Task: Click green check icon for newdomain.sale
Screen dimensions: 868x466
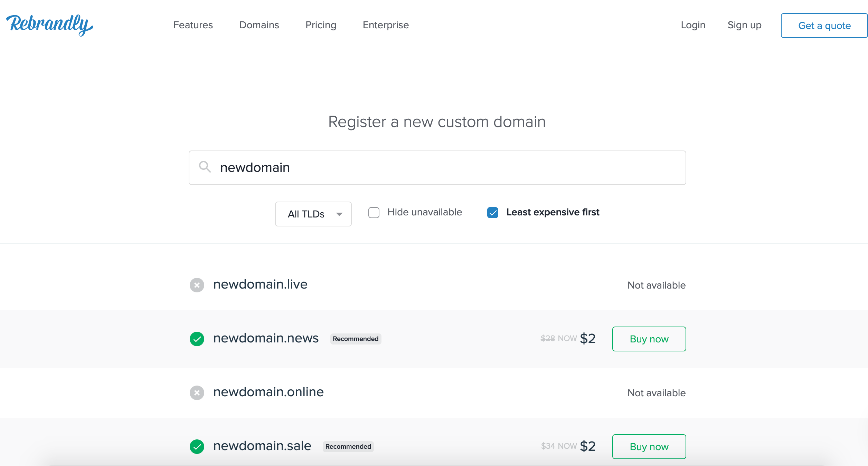Action: pyautogui.click(x=197, y=447)
